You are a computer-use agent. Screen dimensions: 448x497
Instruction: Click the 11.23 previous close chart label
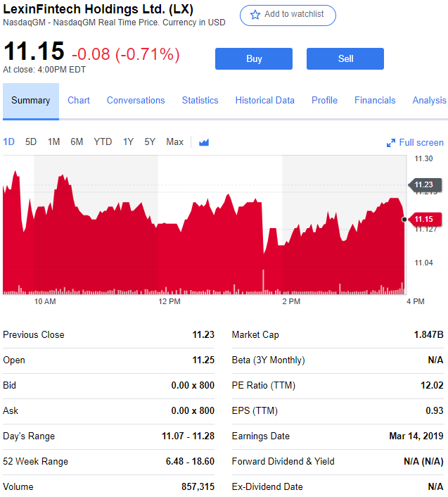(423, 185)
